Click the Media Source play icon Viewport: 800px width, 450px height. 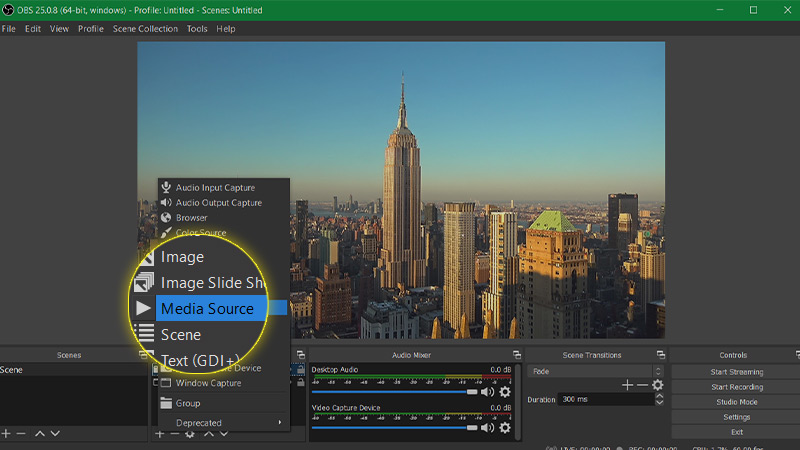click(x=143, y=308)
